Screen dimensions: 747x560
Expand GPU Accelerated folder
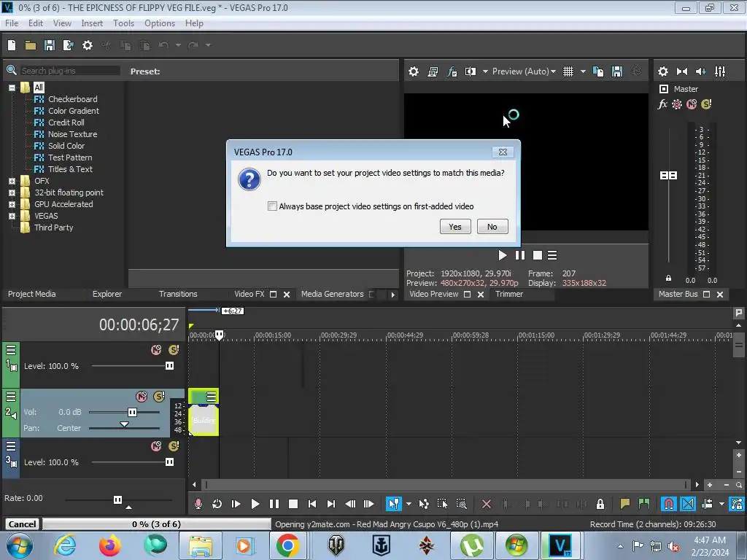click(x=12, y=204)
